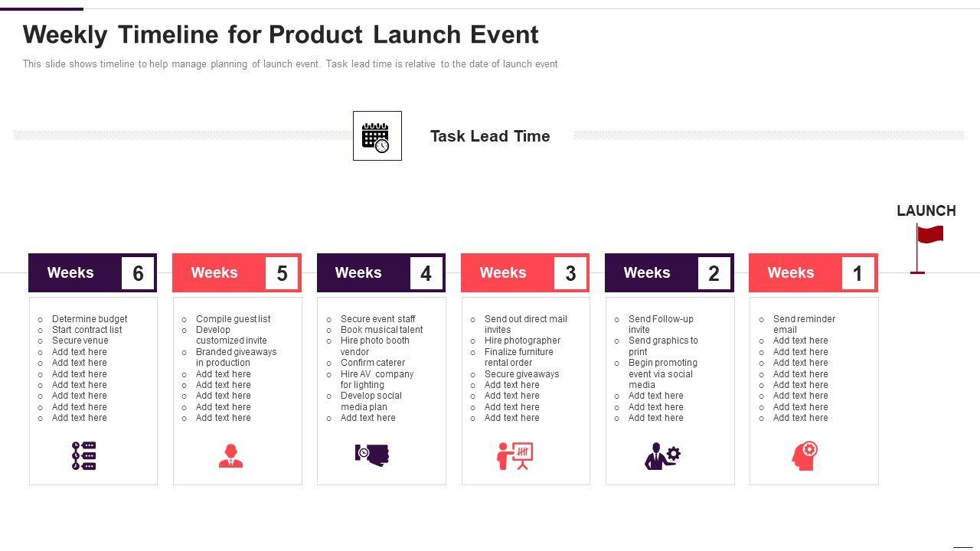Viewport: 980px width, 551px height.
Task: Click the red person icon under Weeks 5
Action: point(230,456)
